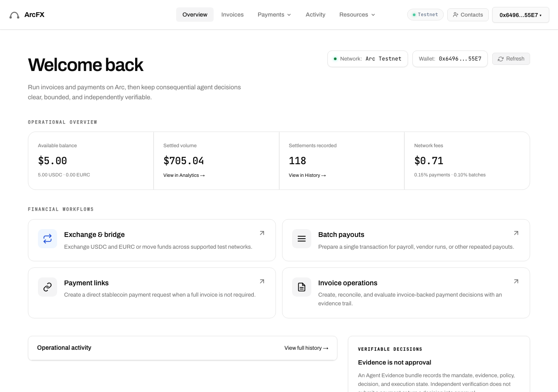Expand the Payments dropdown menu
This screenshot has width=558, height=392.
(274, 14)
